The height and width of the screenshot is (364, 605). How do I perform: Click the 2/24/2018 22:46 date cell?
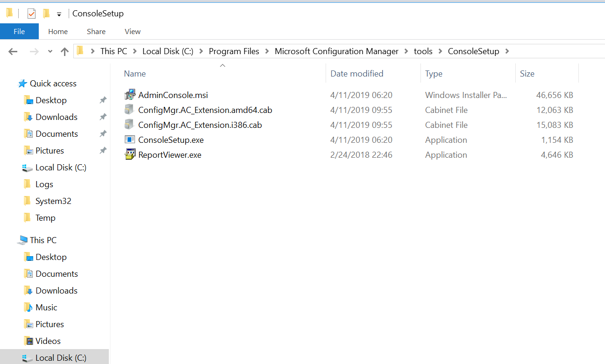pos(361,155)
